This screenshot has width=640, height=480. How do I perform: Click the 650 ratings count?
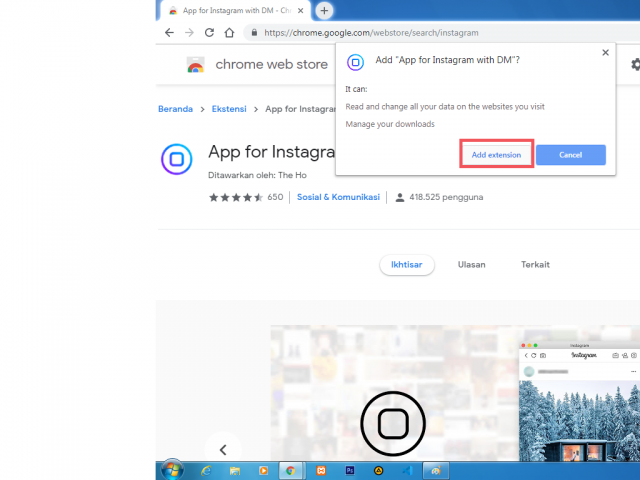coord(275,197)
